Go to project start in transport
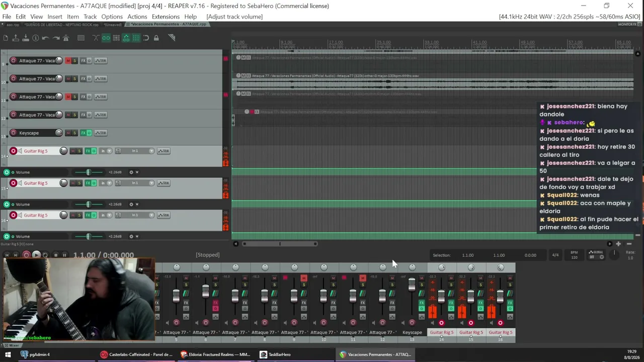 tap(7, 255)
